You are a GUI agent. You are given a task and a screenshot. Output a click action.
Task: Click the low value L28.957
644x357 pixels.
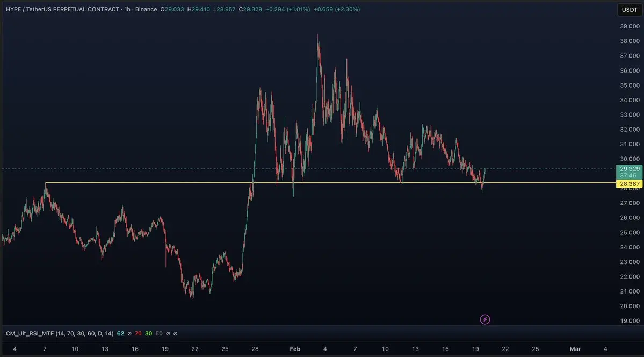(225, 9)
